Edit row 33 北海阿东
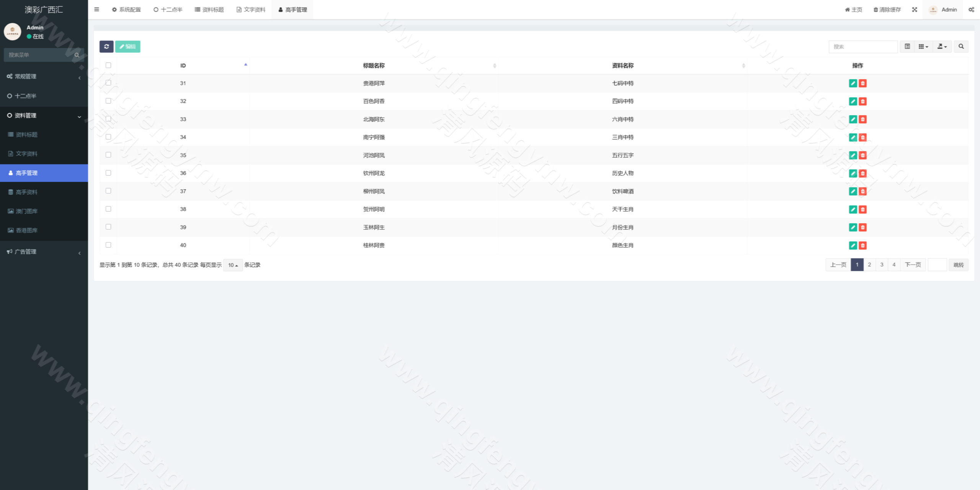 click(x=853, y=119)
